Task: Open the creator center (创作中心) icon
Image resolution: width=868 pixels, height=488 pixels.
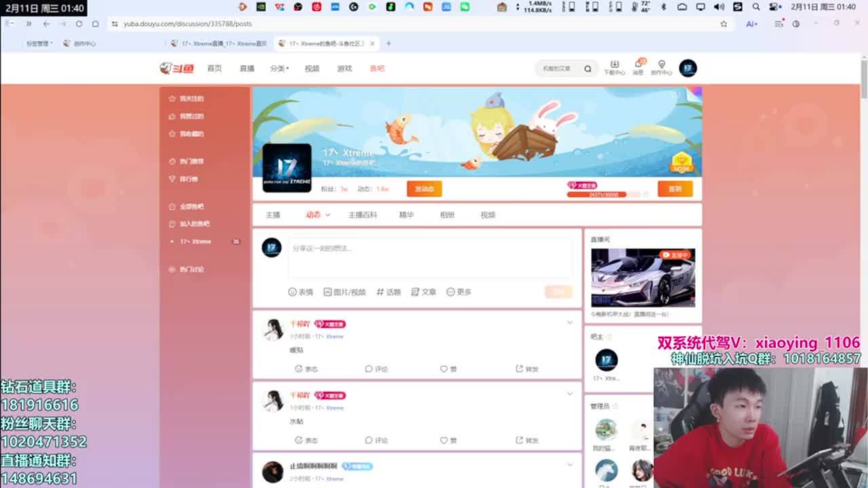Action: pos(661,65)
